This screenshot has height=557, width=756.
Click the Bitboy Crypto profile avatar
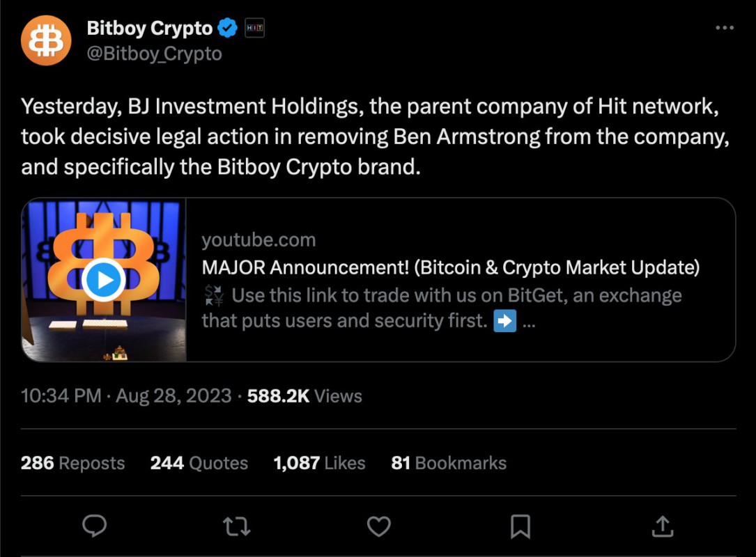pos(46,40)
